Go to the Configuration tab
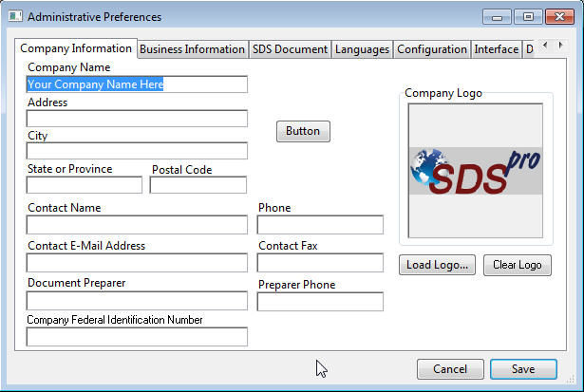The width and height of the screenshot is (584, 392). [431, 49]
